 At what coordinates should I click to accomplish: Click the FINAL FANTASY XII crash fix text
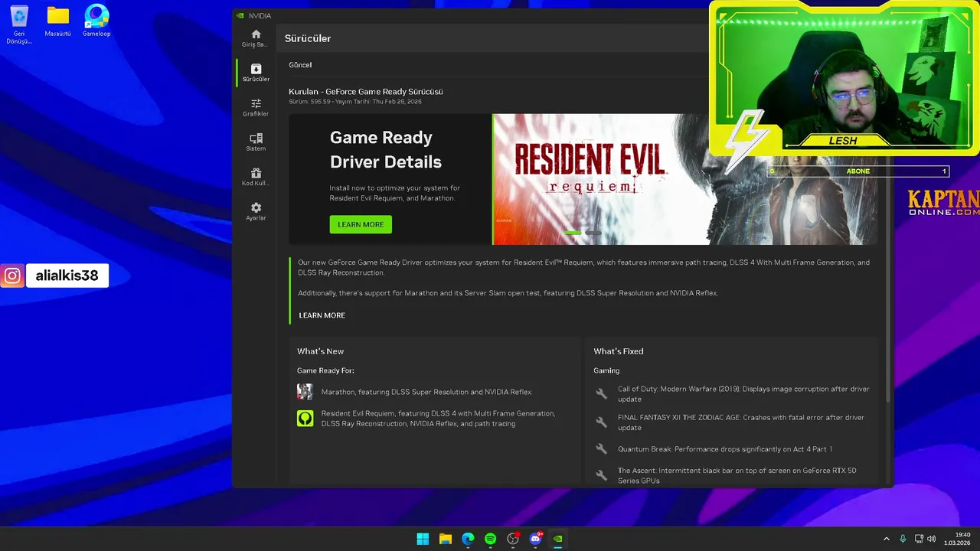pos(741,422)
